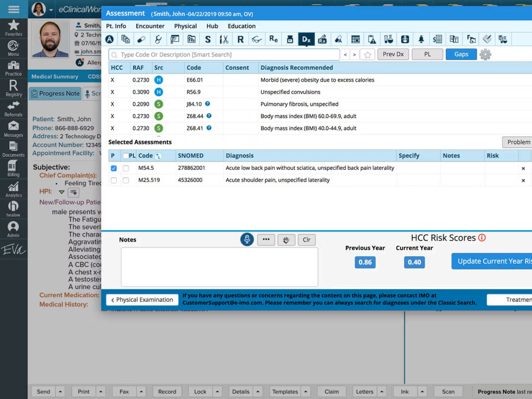The height and width of the screenshot is (399, 532).
Task: Open the Favorites star in sidebar
Action: tap(14, 28)
